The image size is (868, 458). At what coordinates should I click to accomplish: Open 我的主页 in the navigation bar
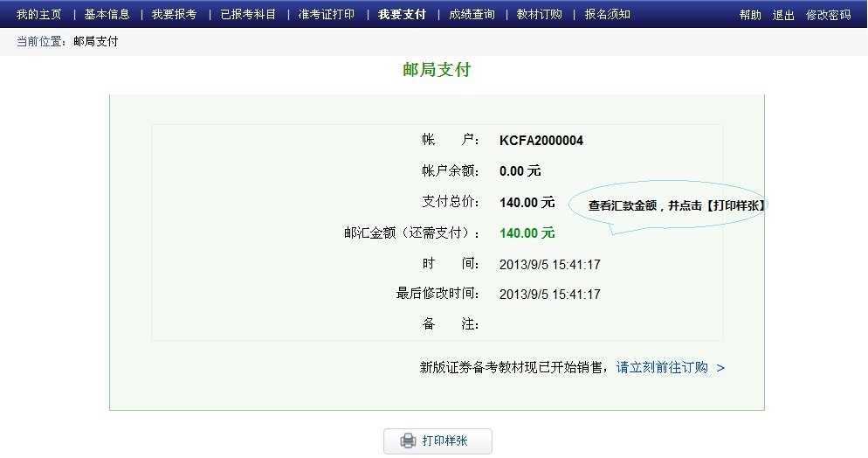pos(38,15)
